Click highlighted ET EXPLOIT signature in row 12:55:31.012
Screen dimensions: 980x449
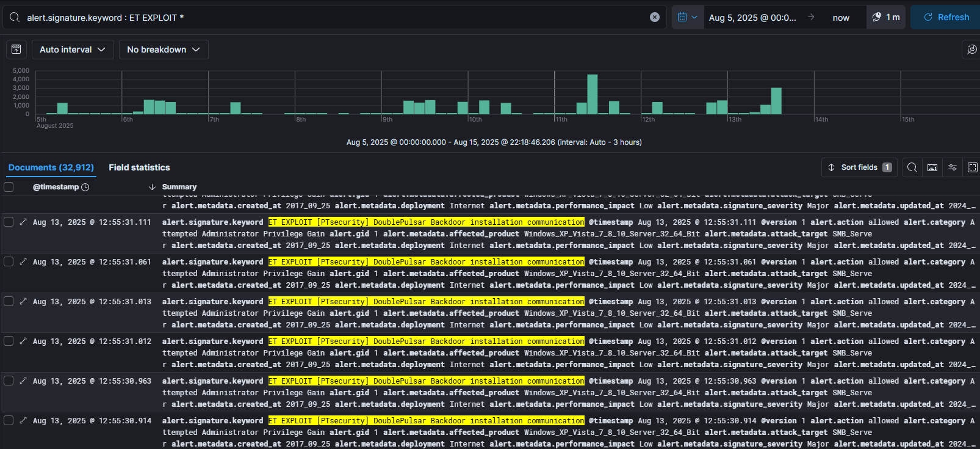tap(427, 341)
